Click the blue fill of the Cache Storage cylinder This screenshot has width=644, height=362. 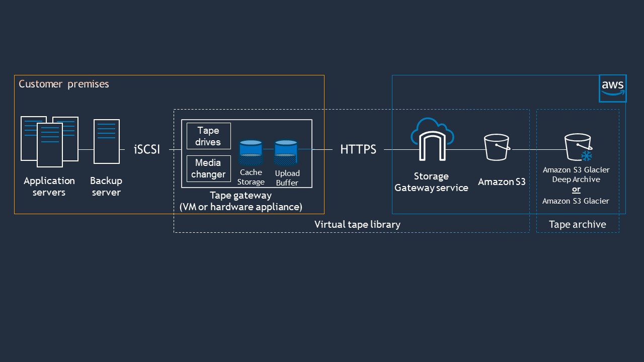click(251, 147)
